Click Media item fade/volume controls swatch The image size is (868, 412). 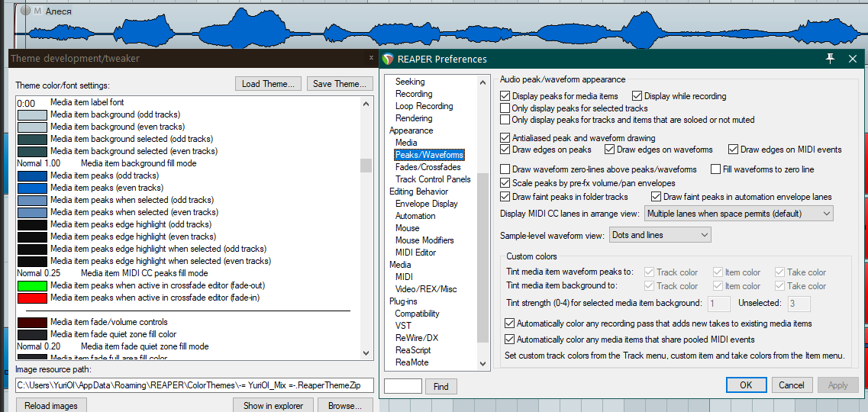(31, 323)
